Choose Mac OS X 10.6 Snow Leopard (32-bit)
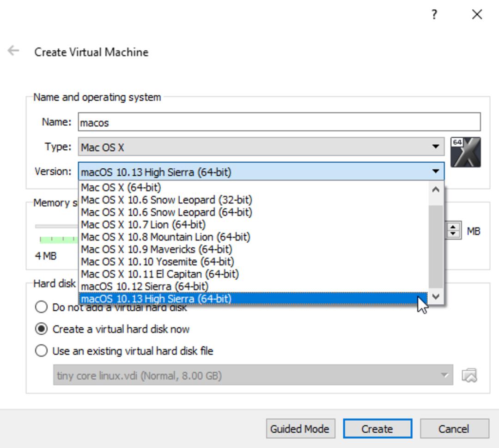499x448 pixels. (x=253, y=200)
